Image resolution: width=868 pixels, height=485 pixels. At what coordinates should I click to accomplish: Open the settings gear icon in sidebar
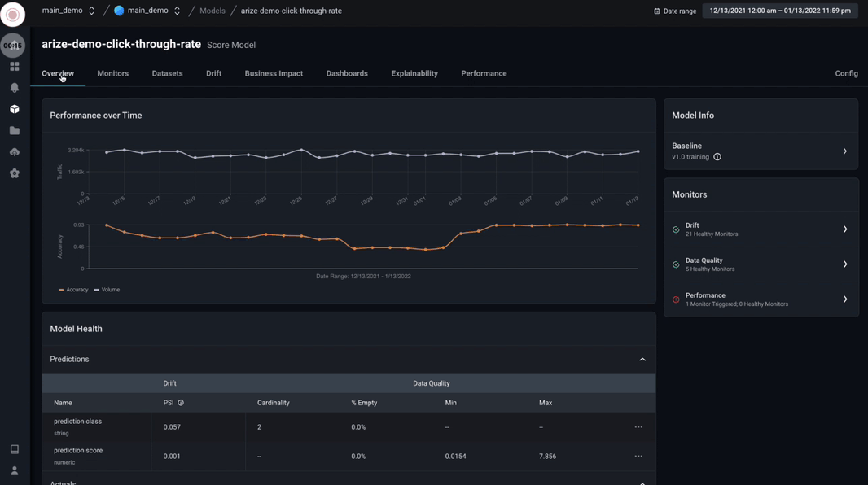pos(15,173)
